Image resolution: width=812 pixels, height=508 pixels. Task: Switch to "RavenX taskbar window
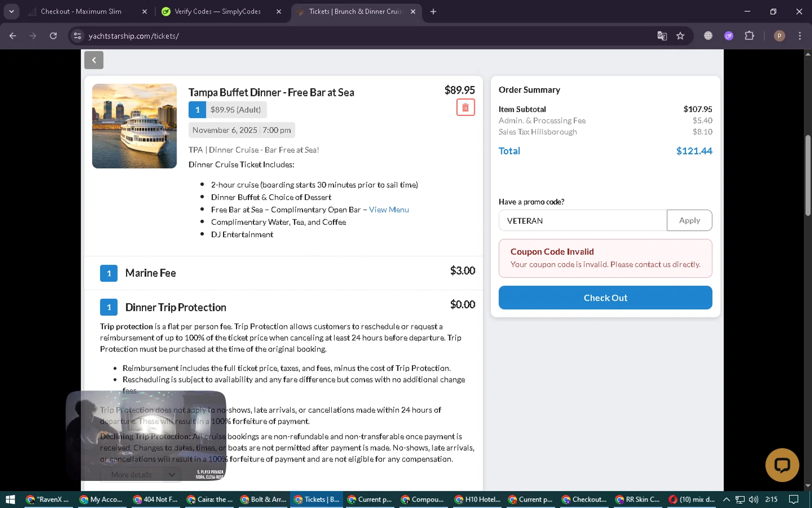pos(47,499)
